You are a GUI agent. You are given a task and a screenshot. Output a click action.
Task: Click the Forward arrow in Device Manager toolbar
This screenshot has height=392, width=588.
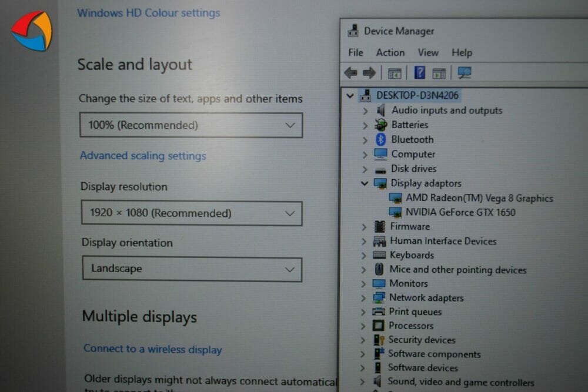coord(369,73)
